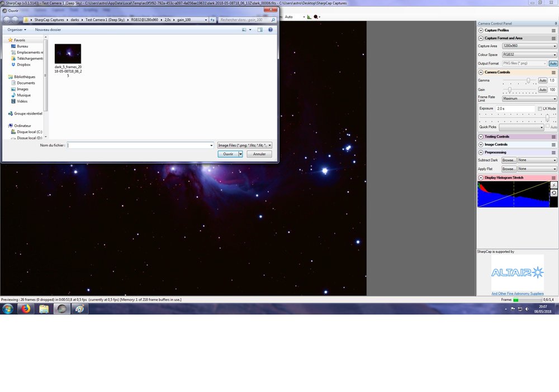Open the Testing Controls hamburger menu icon
559x392 pixels.
[x=553, y=136]
